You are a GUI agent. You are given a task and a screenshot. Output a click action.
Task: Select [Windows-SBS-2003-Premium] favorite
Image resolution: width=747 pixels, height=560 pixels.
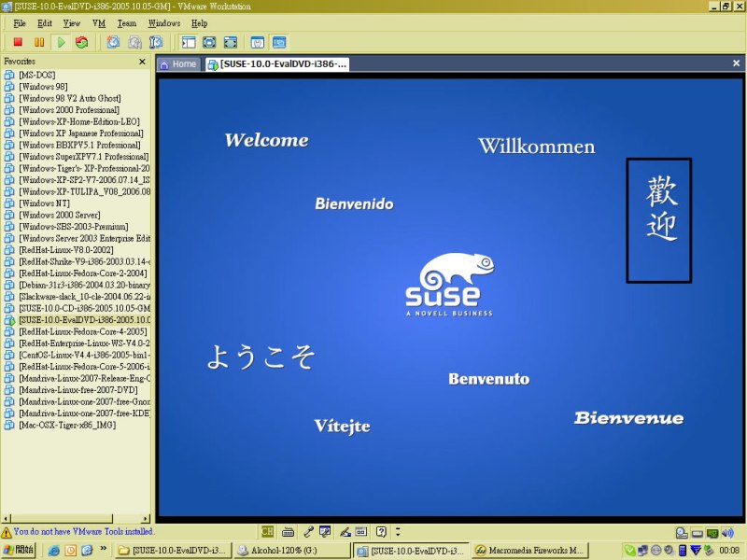coord(74,227)
